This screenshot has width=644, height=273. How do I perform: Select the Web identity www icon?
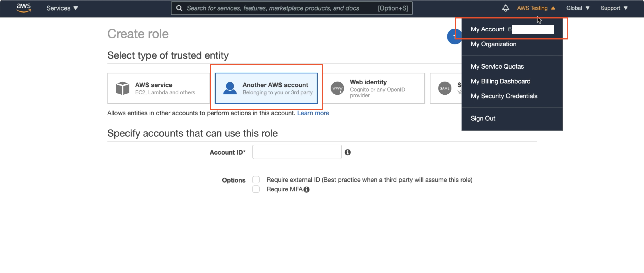pyautogui.click(x=337, y=88)
